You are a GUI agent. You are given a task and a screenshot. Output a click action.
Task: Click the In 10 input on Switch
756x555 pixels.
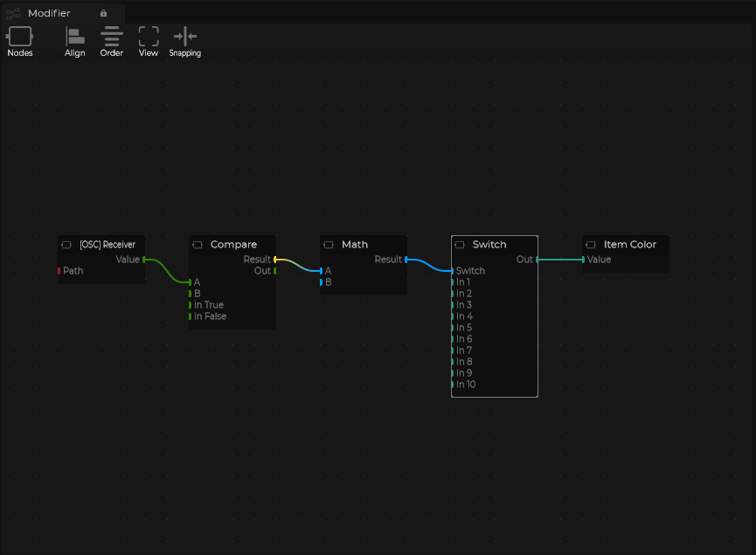point(453,385)
